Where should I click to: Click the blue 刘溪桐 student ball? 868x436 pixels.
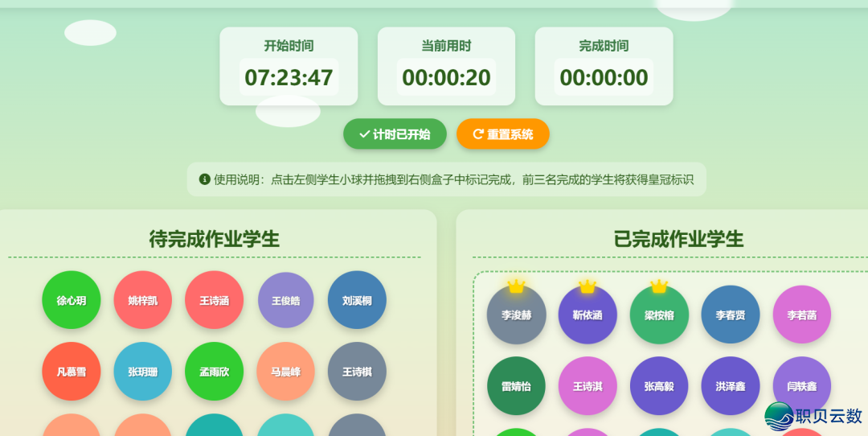tap(357, 300)
